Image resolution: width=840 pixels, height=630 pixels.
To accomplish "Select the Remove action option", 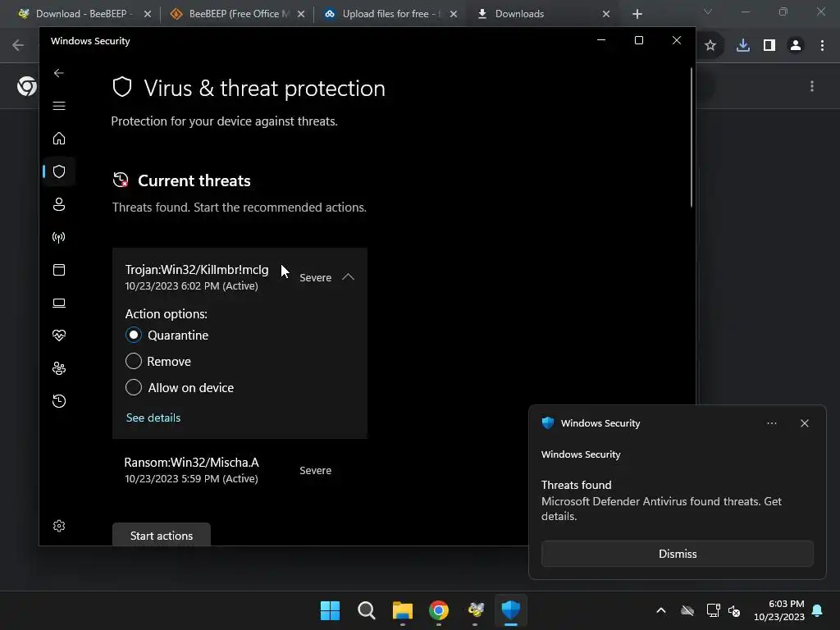I will [134, 361].
